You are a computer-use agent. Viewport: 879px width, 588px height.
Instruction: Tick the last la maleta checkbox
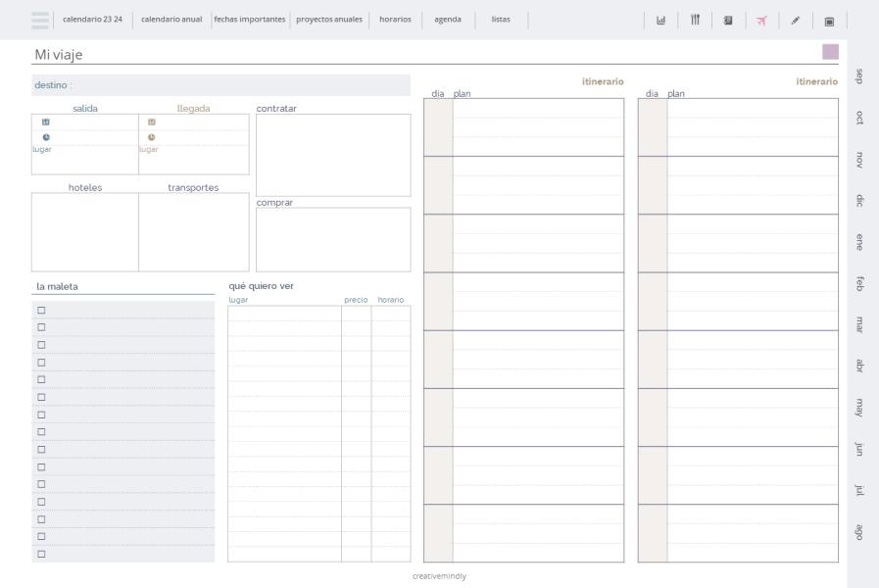coord(41,554)
